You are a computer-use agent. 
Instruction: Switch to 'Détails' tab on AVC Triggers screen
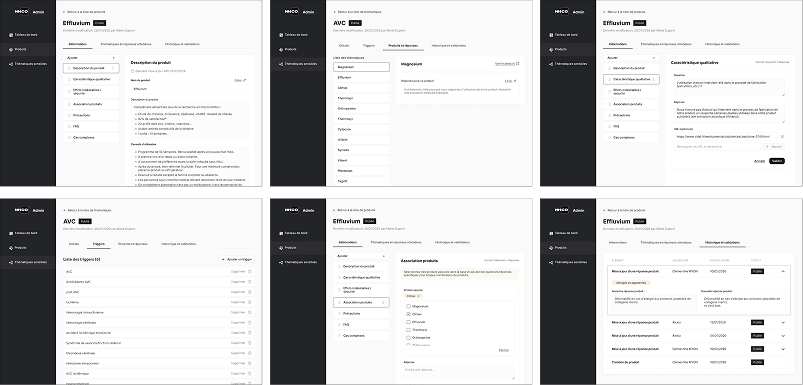[x=74, y=244]
